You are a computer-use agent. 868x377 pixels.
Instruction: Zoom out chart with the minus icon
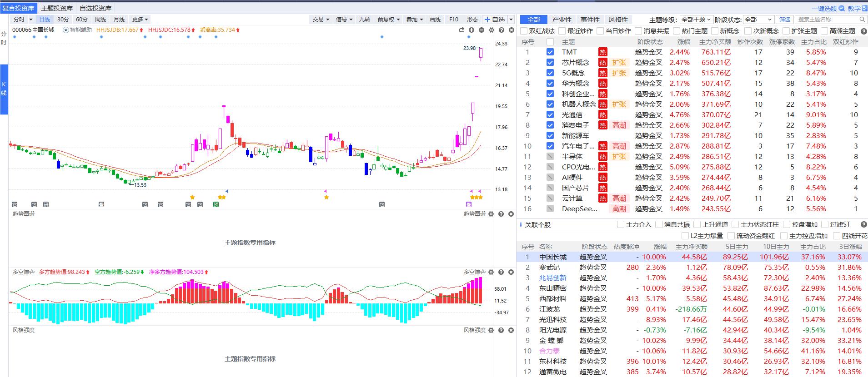point(482,30)
